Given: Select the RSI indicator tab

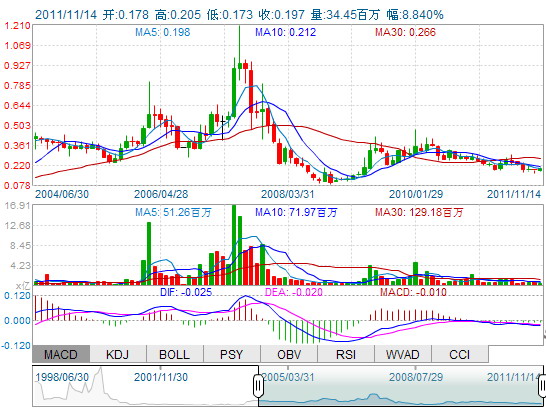Looking at the screenshot, I should (346, 354).
